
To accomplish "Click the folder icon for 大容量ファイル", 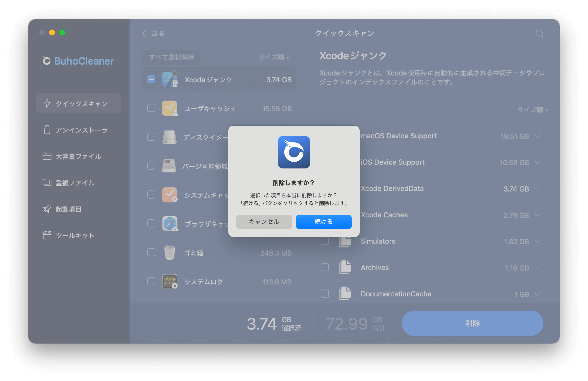I will click(x=47, y=156).
